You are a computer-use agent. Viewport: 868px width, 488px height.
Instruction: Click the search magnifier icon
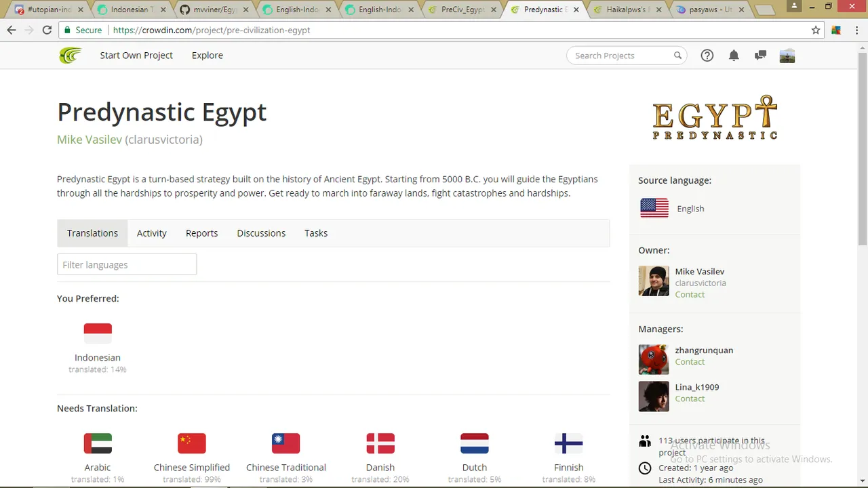click(x=677, y=56)
